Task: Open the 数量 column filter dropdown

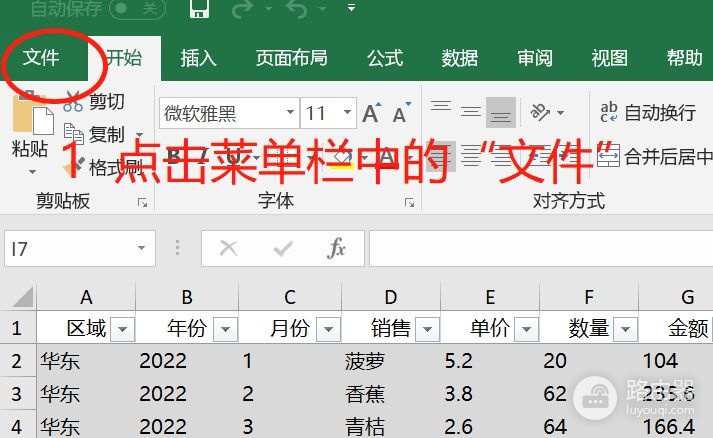Action: pos(625,328)
